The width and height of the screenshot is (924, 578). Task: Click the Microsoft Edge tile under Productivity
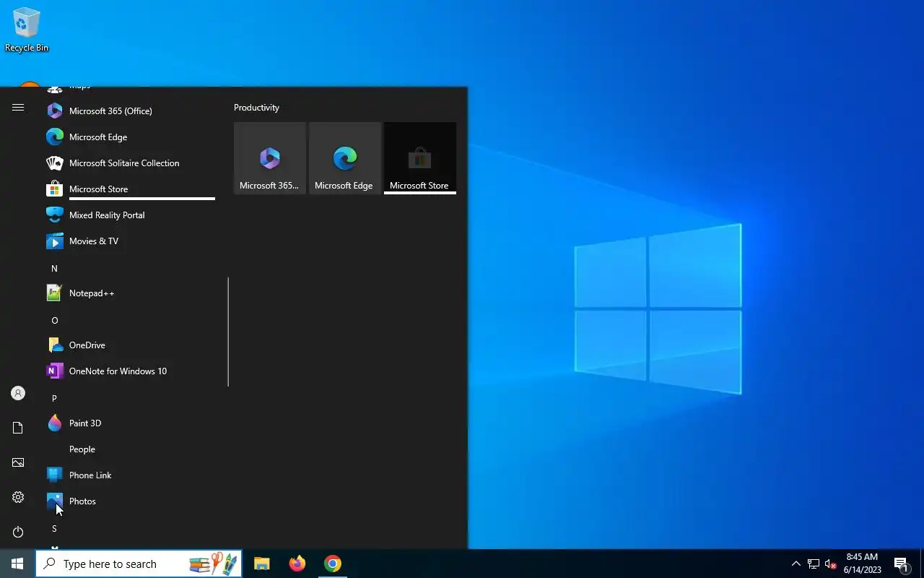pyautogui.click(x=345, y=158)
